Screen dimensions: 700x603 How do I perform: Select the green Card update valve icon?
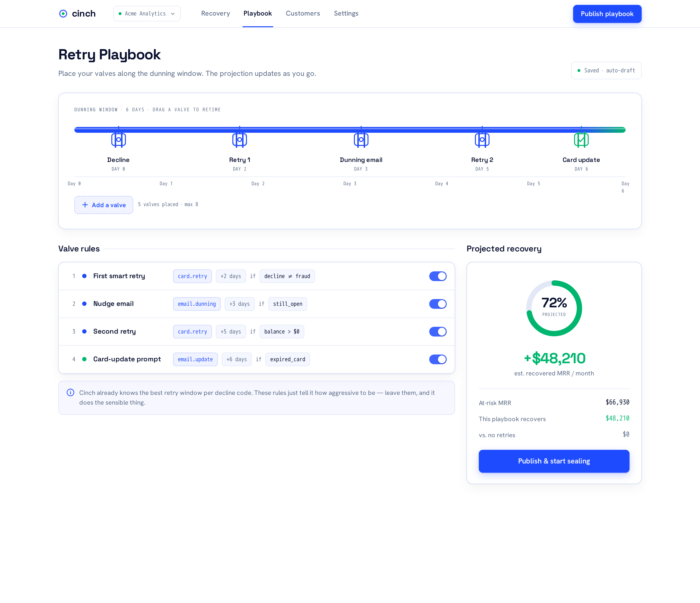click(581, 139)
